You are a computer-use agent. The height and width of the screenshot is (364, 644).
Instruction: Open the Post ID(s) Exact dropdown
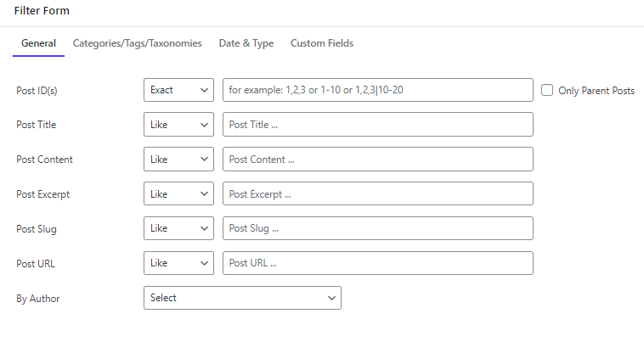click(x=178, y=90)
